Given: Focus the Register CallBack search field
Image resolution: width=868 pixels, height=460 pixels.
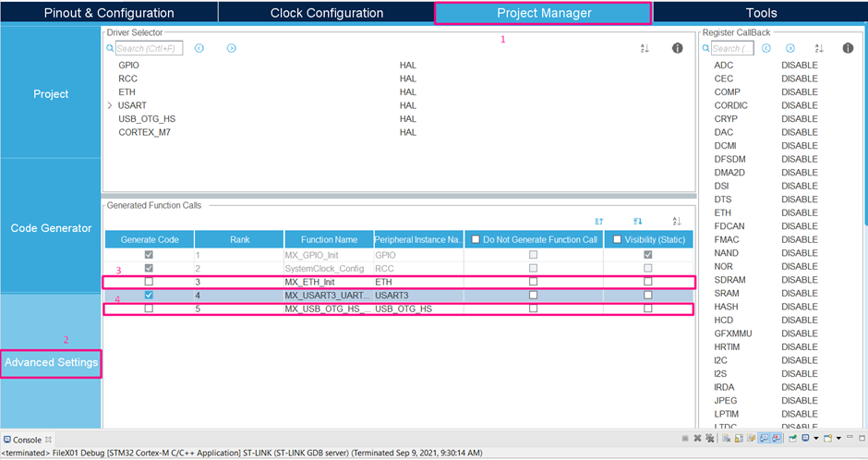Looking at the screenshot, I should click(x=732, y=48).
